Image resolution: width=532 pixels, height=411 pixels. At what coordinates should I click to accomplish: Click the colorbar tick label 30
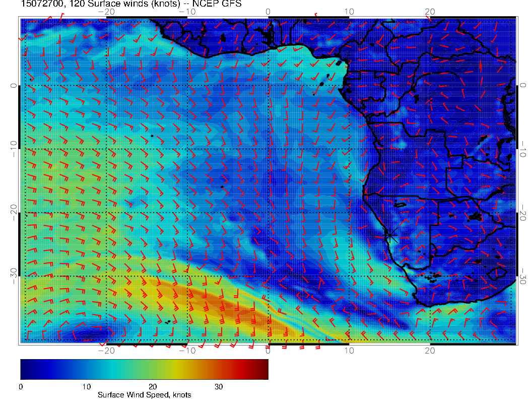pyautogui.click(x=219, y=387)
